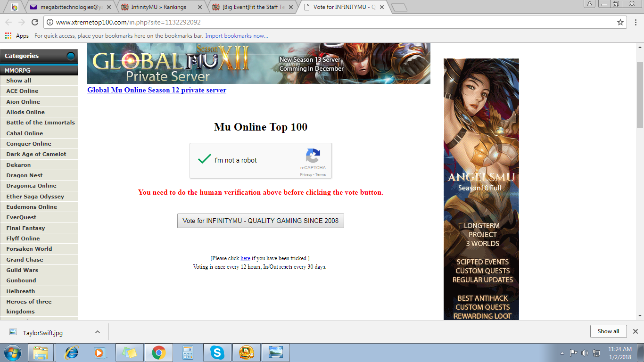Launch Windows Media Player from taskbar
The image size is (644, 362).
point(99,353)
